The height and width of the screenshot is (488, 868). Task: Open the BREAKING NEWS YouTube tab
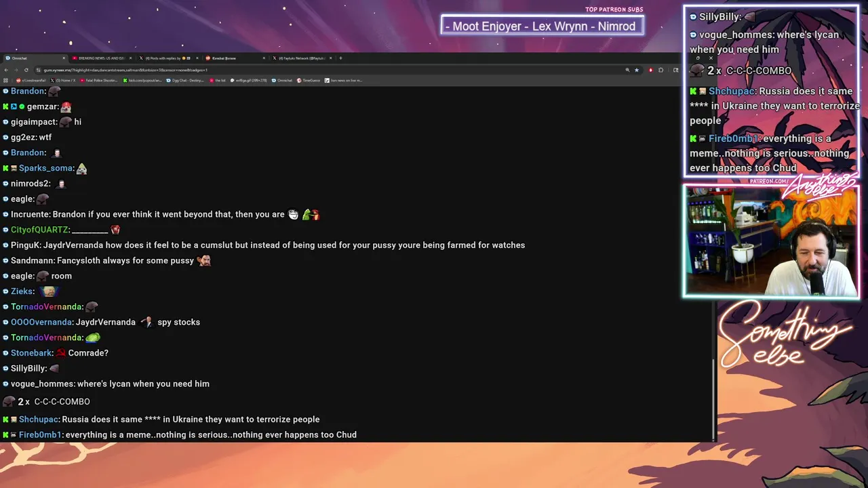coord(100,58)
